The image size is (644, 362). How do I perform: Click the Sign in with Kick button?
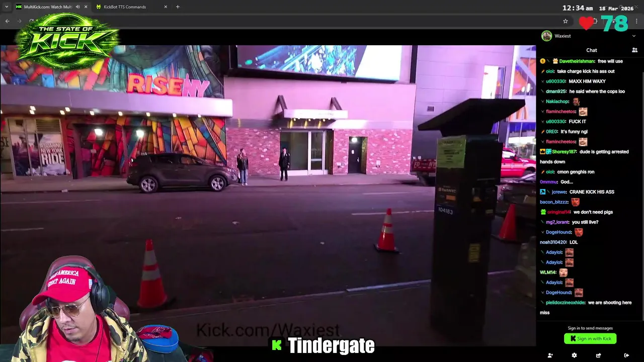(x=590, y=339)
